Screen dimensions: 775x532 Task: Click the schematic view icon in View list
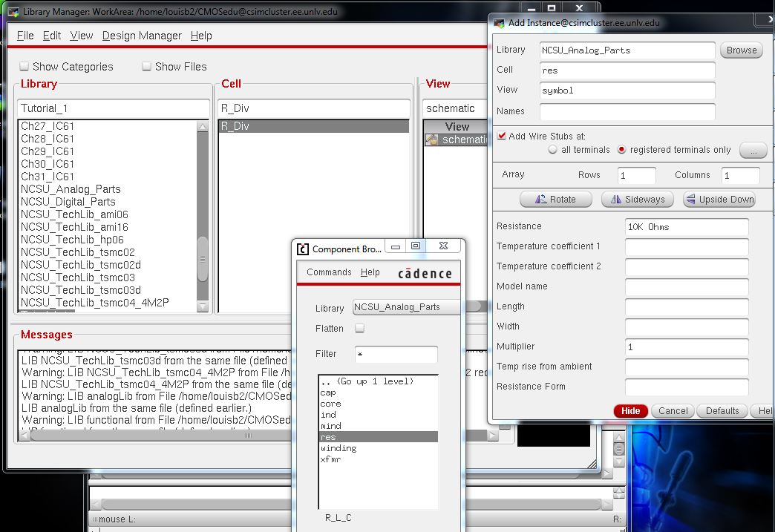[431, 139]
